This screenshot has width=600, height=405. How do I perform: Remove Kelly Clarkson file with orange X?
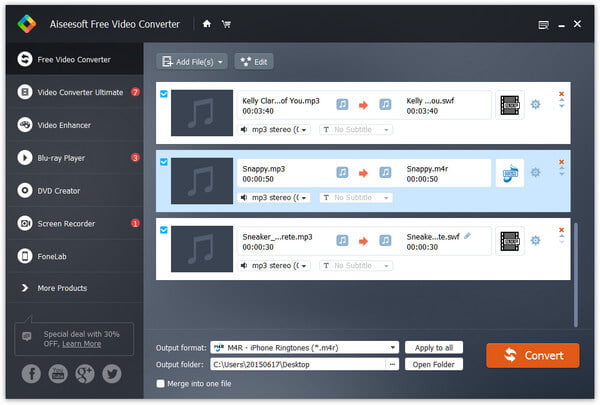tap(561, 94)
